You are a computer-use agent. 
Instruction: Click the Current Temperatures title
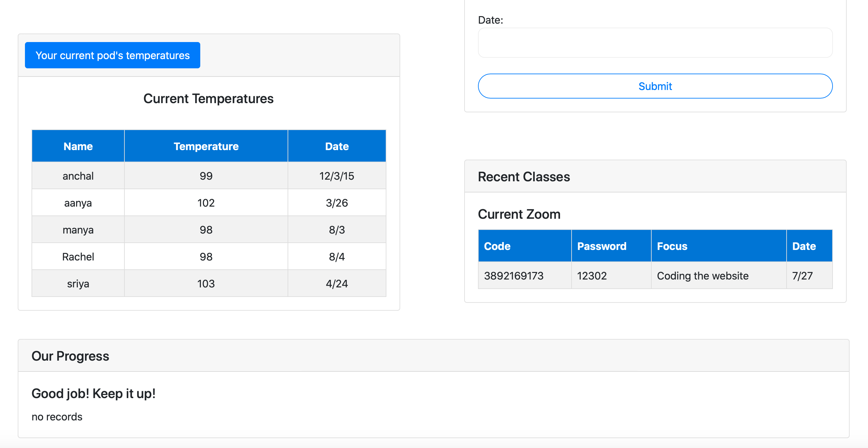(x=208, y=99)
